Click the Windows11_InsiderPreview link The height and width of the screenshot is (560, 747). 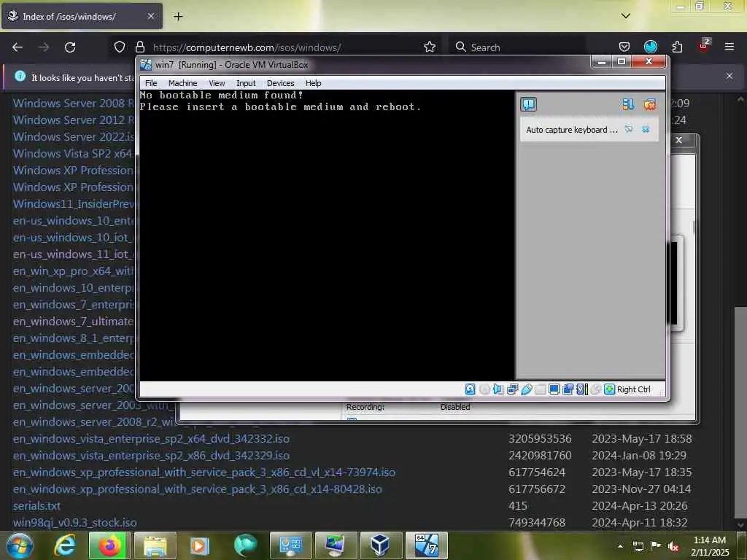(x=74, y=204)
